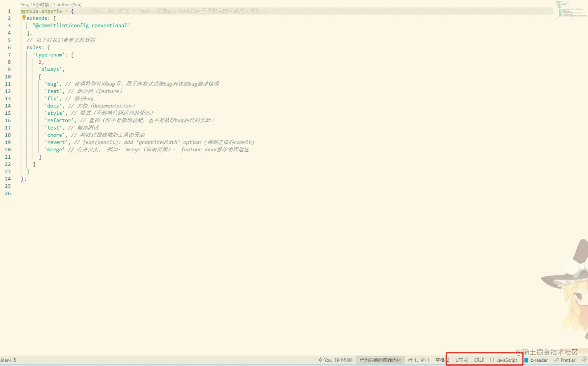Click "@commitlint/config-conventional" string

coord(81,26)
